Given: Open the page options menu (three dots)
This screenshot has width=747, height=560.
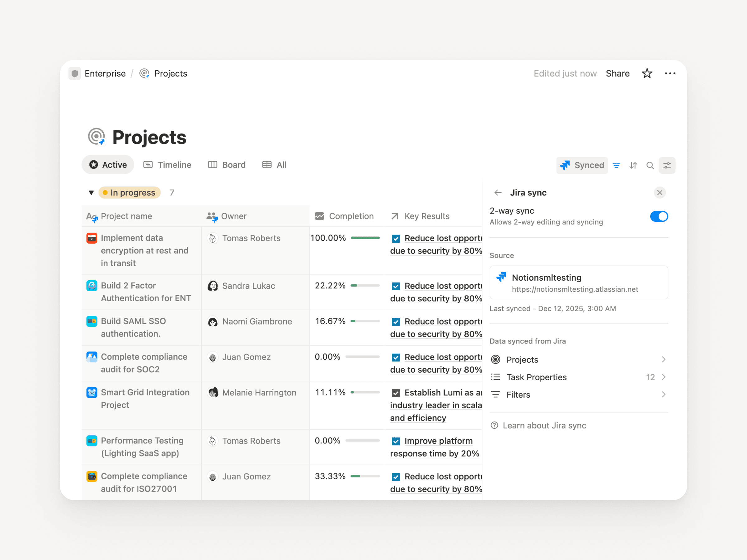Looking at the screenshot, I should coord(670,73).
